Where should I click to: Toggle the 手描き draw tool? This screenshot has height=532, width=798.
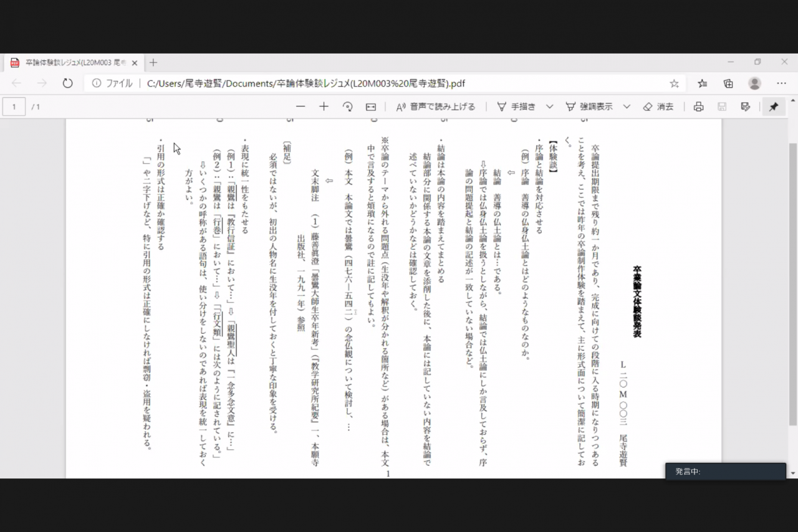coord(517,107)
